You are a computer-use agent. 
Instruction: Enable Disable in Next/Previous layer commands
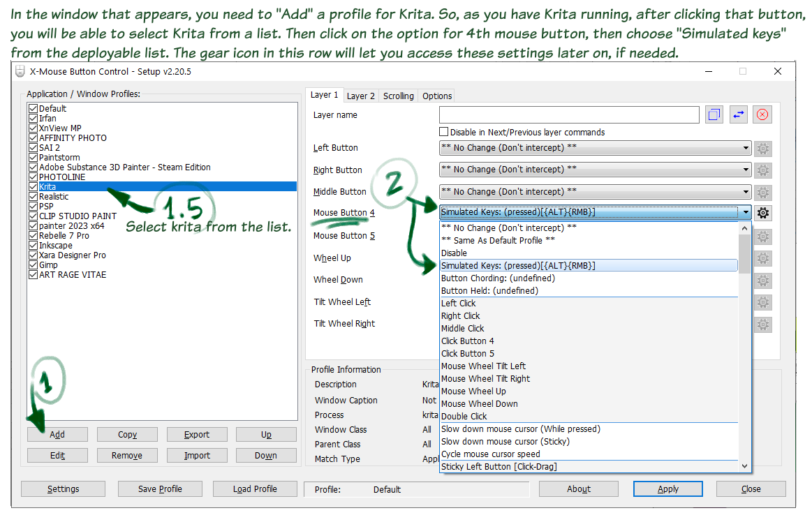(x=443, y=132)
